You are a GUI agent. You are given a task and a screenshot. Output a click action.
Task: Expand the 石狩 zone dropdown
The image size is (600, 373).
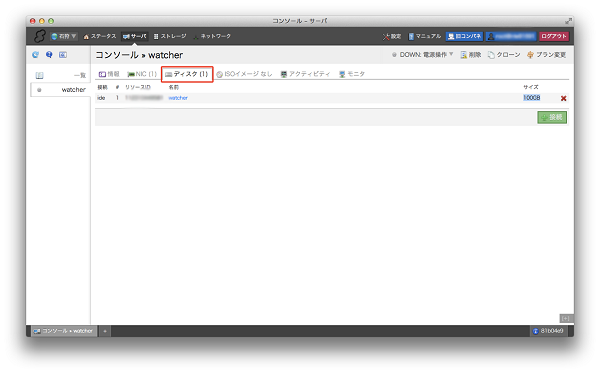(64, 36)
